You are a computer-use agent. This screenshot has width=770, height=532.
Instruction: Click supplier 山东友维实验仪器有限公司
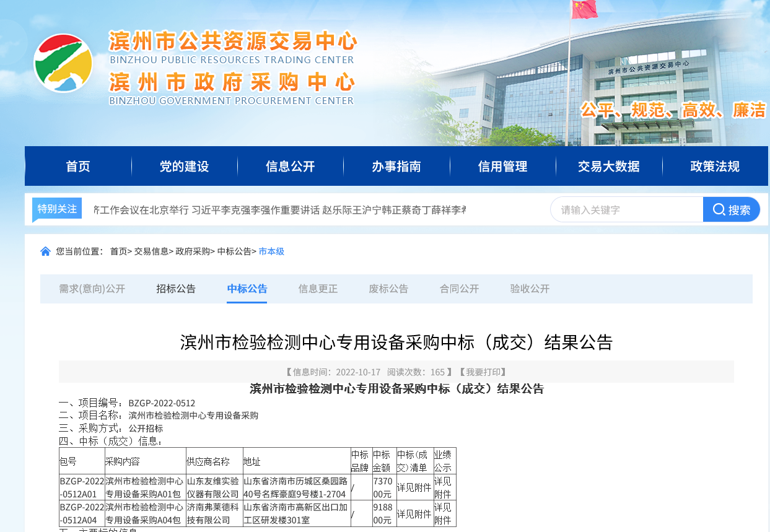click(214, 487)
